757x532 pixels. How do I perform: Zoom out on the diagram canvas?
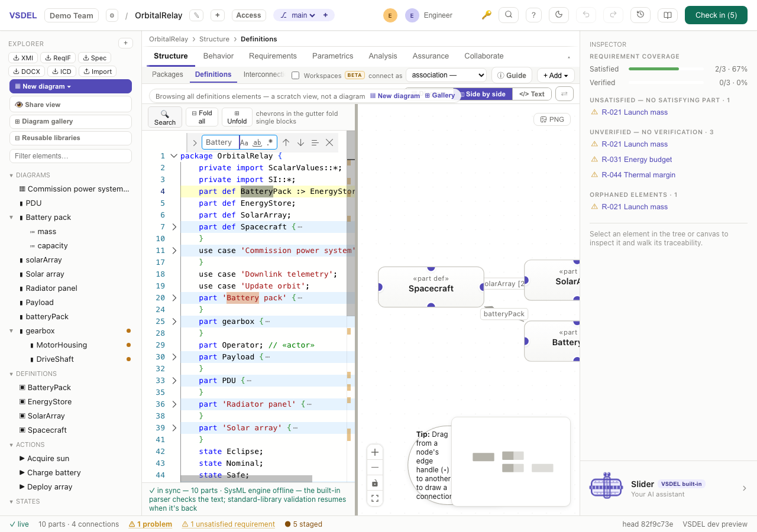[375, 468]
